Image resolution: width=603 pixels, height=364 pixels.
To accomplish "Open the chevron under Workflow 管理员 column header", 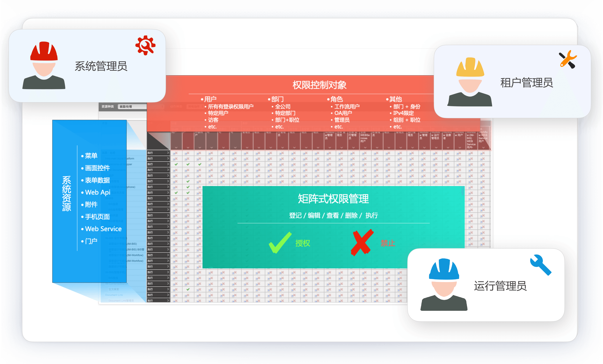I will 424,148.
